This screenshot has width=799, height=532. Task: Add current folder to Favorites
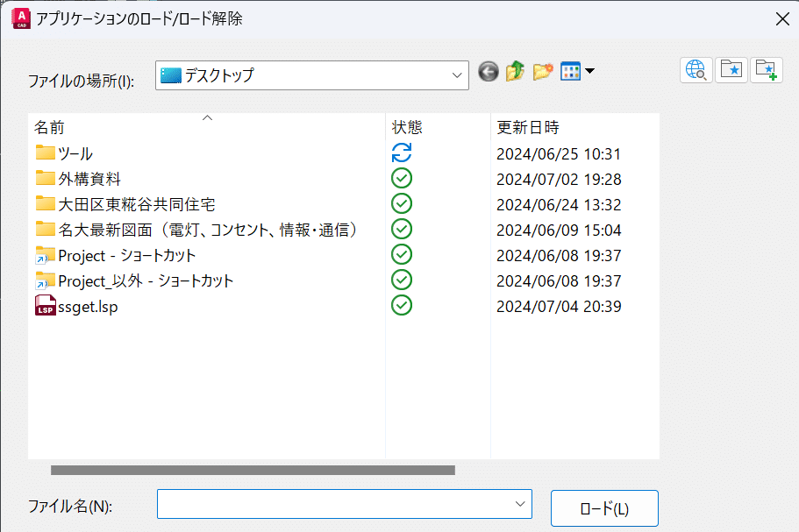click(x=767, y=69)
